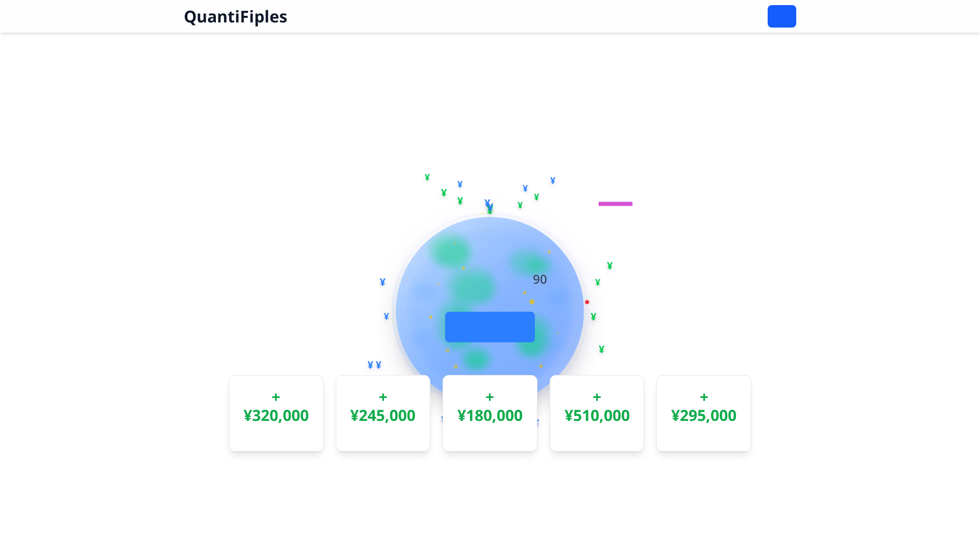980x551 pixels.
Task: Click the green plus icon above ¥320,000
Action: [276, 397]
